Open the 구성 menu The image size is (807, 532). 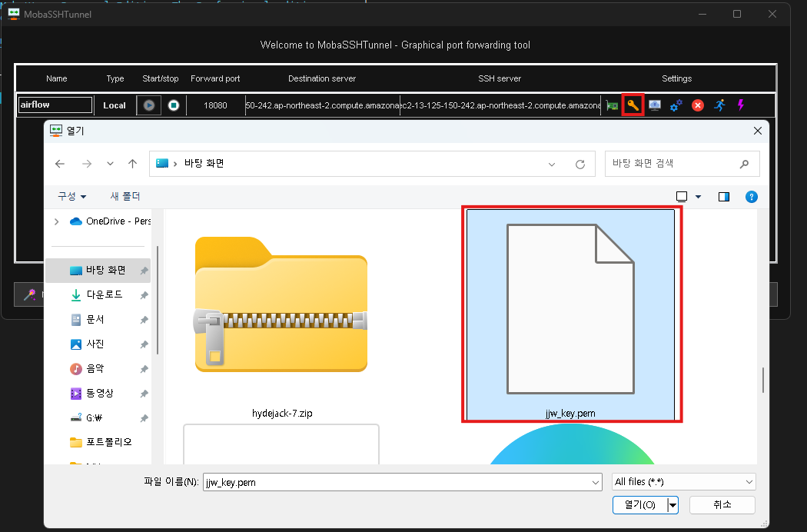point(72,196)
